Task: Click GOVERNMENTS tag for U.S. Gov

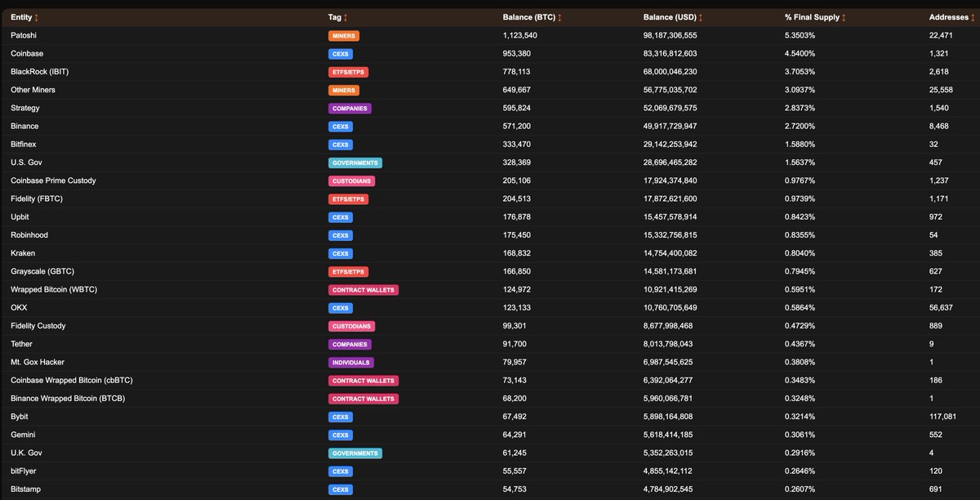Action: click(x=354, y=163)
